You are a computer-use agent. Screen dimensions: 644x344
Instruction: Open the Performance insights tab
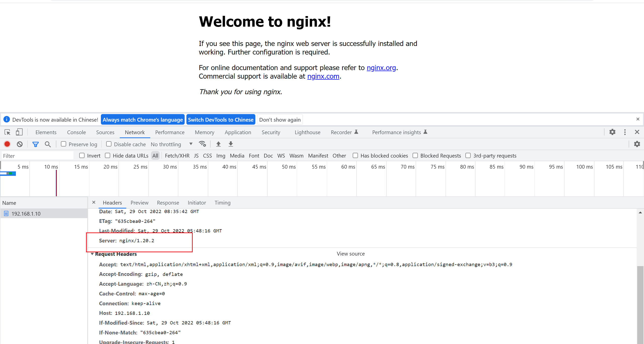click(x=399, y=132)
